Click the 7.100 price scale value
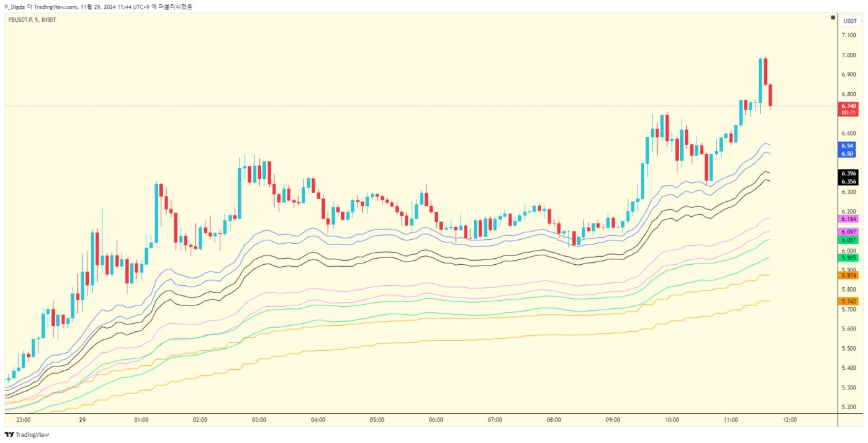This screenshot has height=443, width=868. [849, 35]
